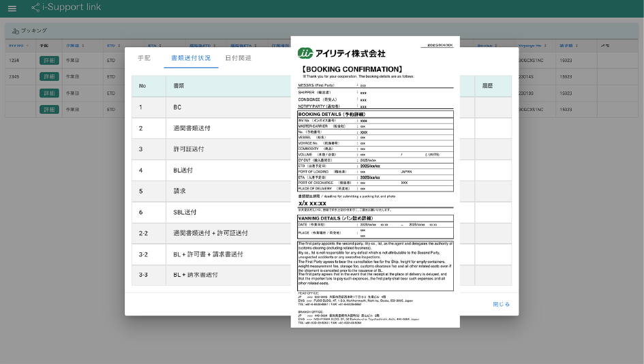Viewport: 644px width, 364px height.
Task: Open 詳細 for INV No 1234 row
Action: (49, 61)
